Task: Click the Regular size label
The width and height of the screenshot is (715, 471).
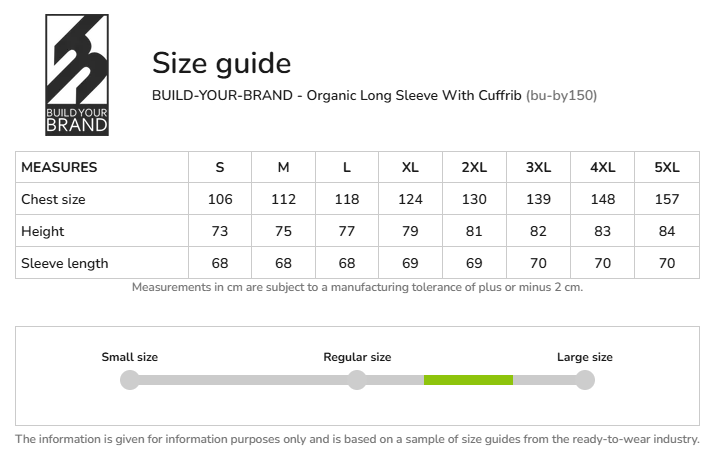Action: coord(357,357)
